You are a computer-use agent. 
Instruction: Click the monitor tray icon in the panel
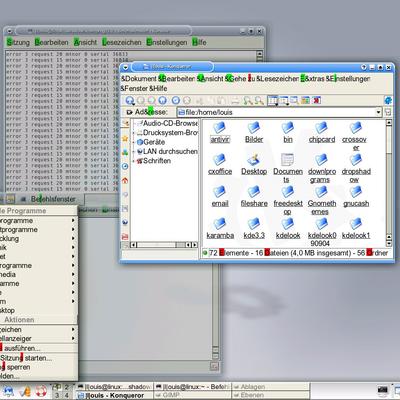(383, 390)
